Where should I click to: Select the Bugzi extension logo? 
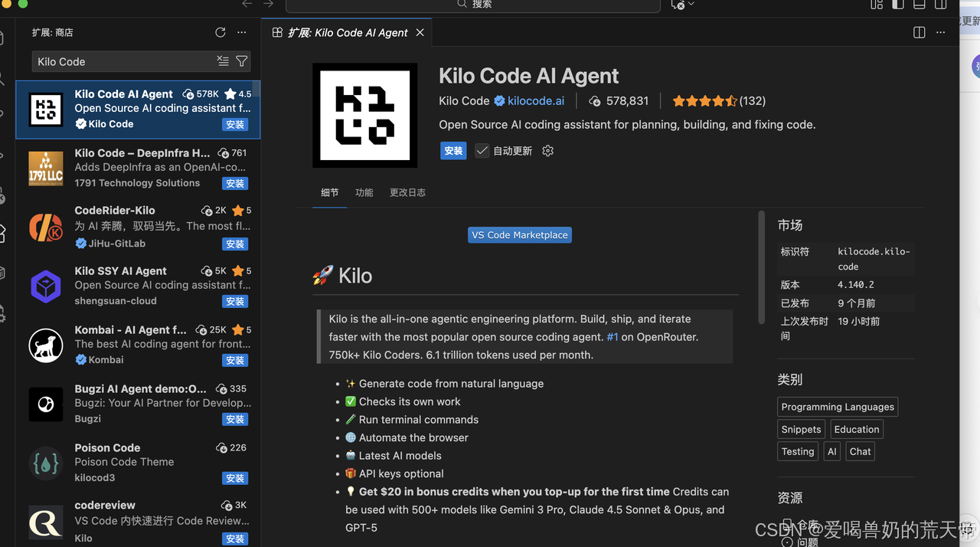(x=46, y=405)
